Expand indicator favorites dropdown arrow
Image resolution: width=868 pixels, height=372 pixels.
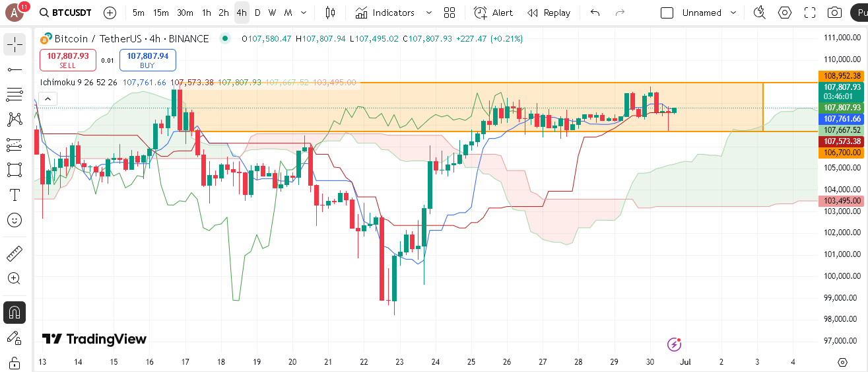click(x=429, y=13)
